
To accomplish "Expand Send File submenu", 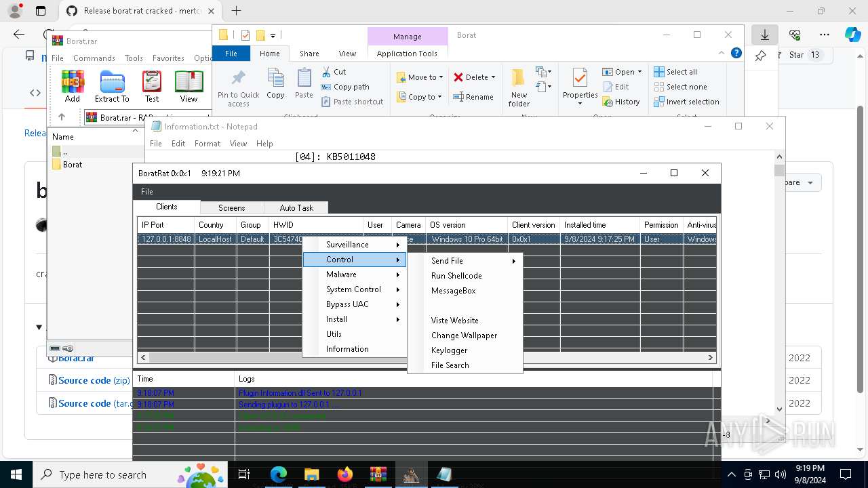I will coord(465,261).
